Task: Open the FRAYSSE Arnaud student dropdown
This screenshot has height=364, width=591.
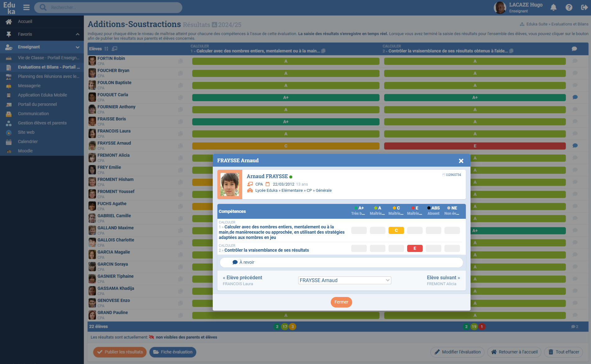Action: pyautogui.click(x=344, y=281)
